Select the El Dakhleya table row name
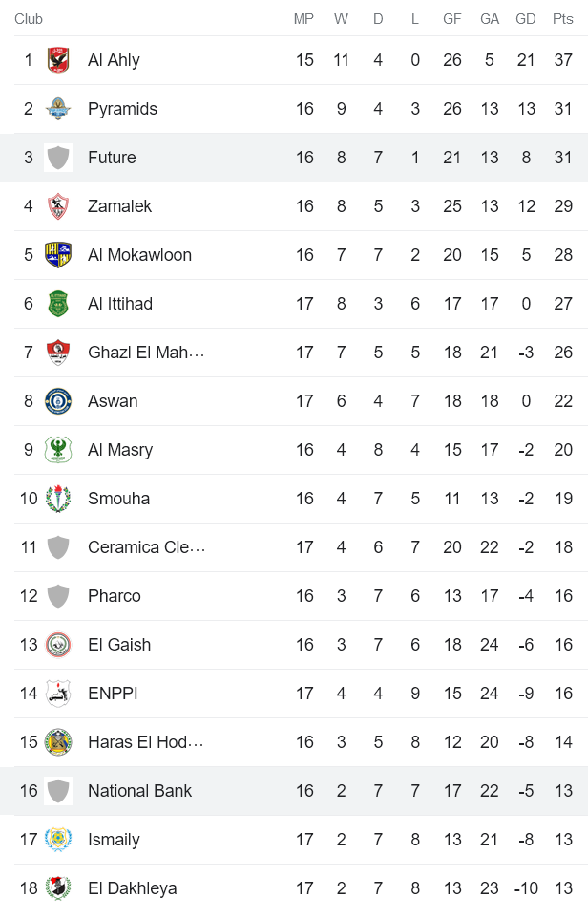588x919 pixels. click(x=132, y=888)
